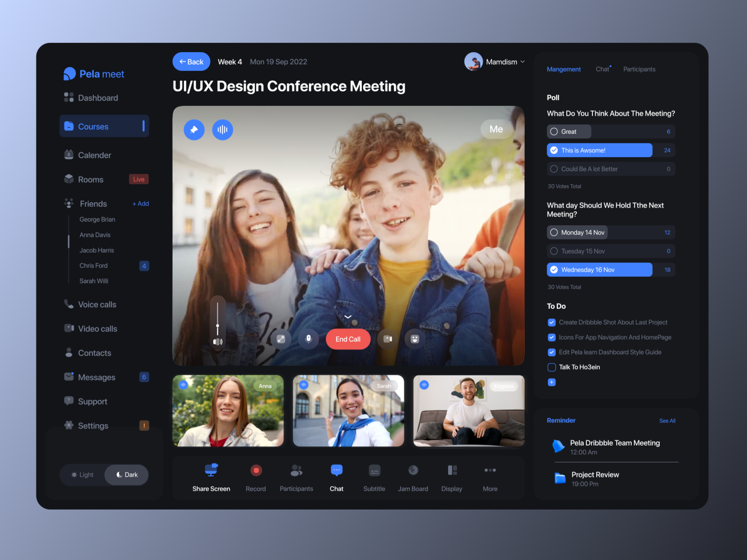Open the emoji reactions icon next to camera
Screen dimensions: 747x560
coord(414,339)
